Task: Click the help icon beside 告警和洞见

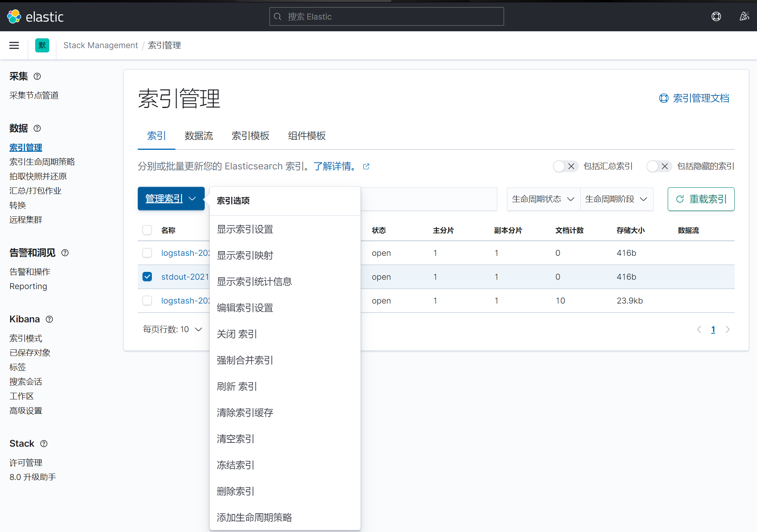Action: (x=65, y=253)
